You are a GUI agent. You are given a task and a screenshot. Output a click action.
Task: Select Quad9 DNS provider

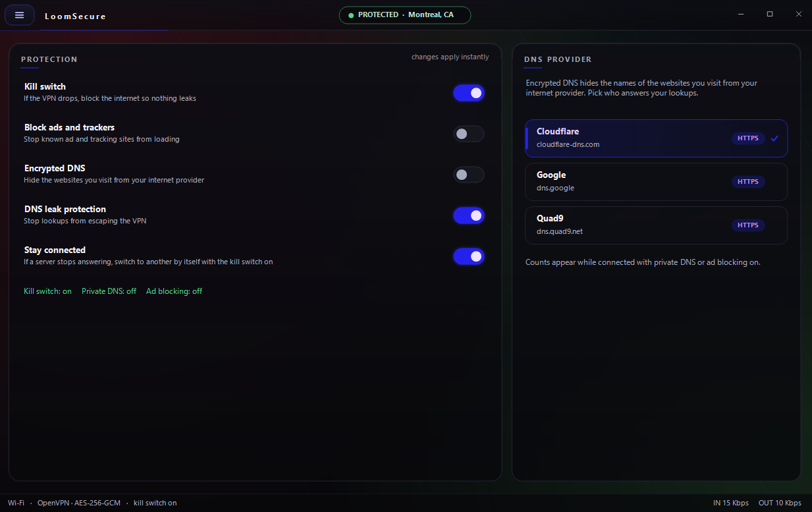coord(656,225)
